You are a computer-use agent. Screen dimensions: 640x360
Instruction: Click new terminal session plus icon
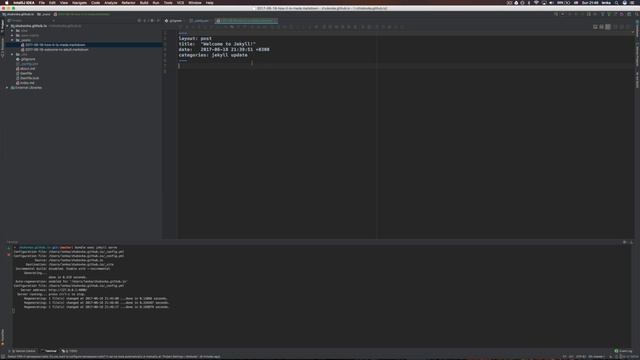(9, 248)
